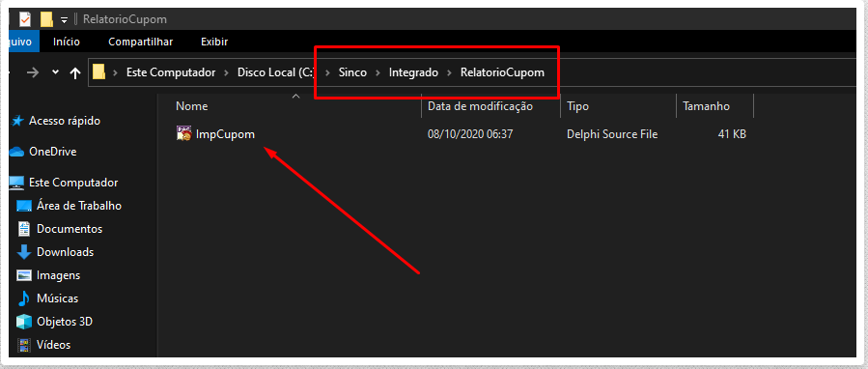868x369 pixels.
Task: Click the Forward navigation arrow
Action: pos(33,72)
